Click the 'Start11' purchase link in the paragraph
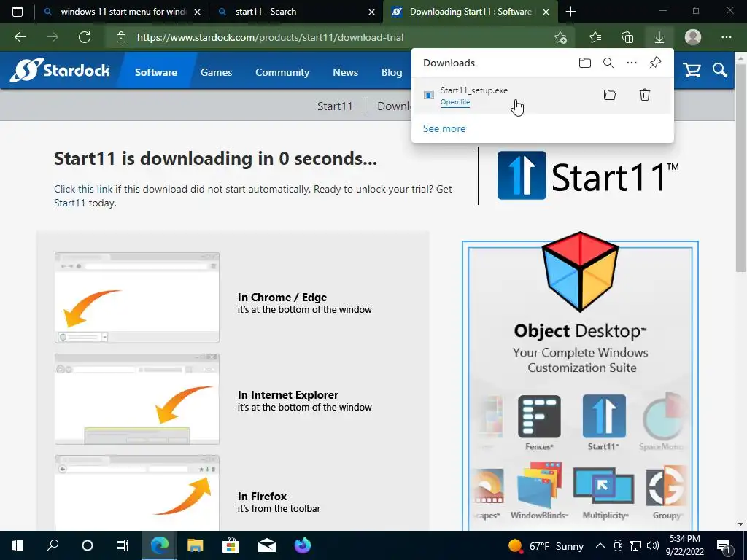 69,203
